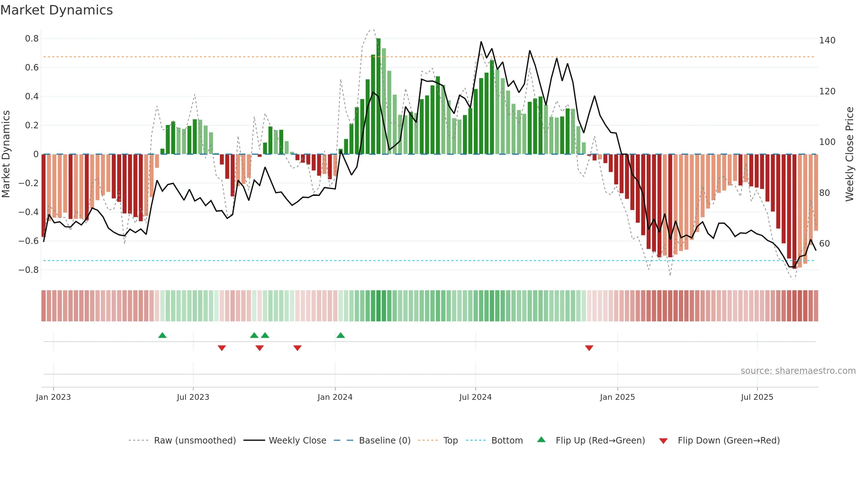868x488 pixels.
Task: Click the green triangle icon in the legend
Action: pos(541,440)
